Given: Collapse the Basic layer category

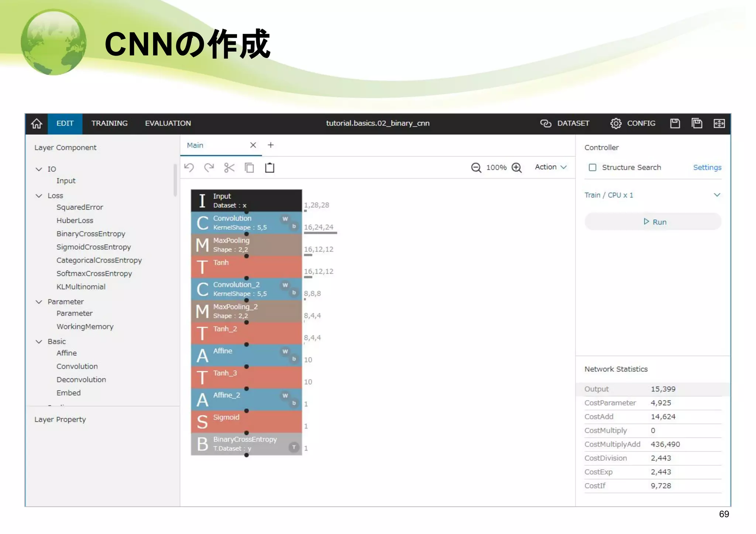Looking at the screenshot, I should 39,341.
